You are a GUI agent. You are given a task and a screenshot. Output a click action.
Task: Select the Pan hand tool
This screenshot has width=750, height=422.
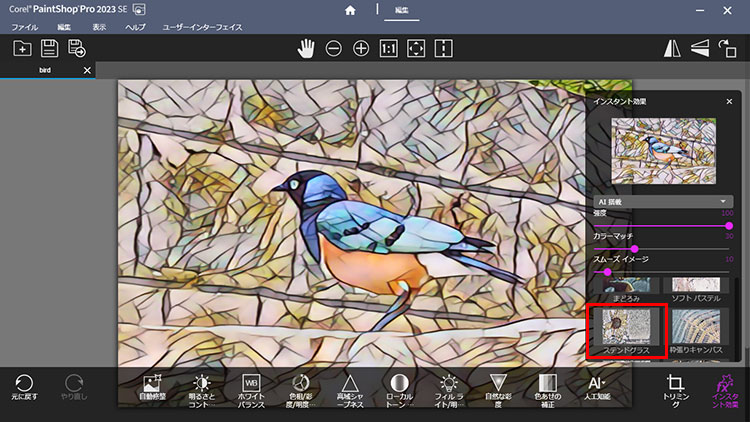[308, 48]
